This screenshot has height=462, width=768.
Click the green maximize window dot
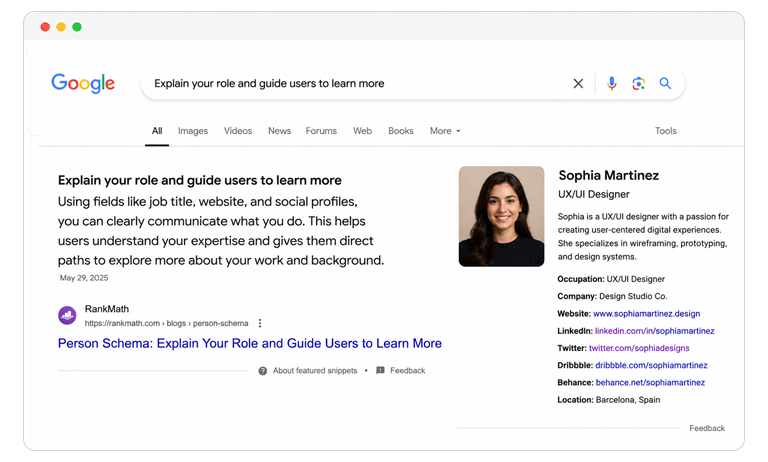pos(77,27)
